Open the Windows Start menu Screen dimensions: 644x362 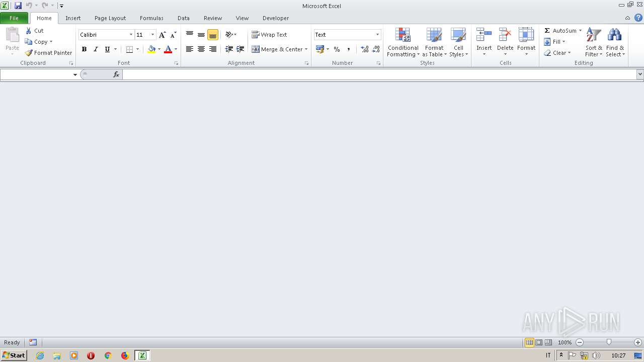[14, 355]
